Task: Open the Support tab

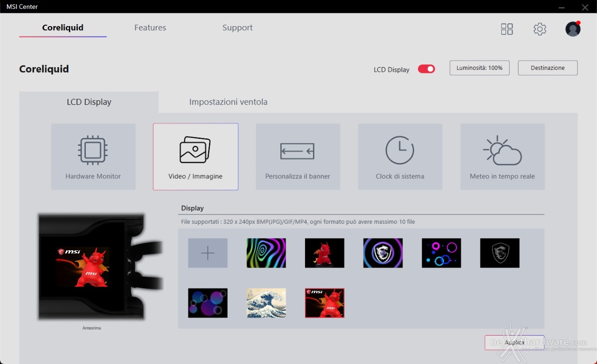Action: (237, 28)
